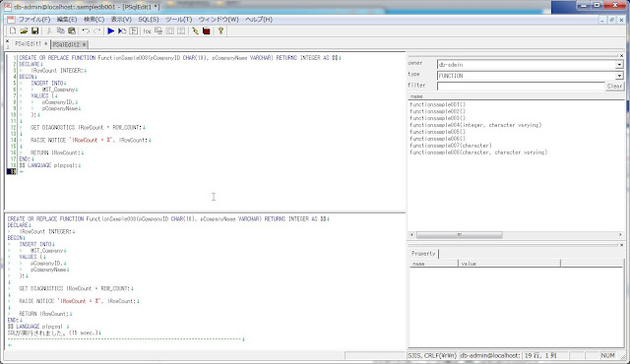Click the red stop icon
This screenshot has width=630, height=364.
click(x=207, y=30)
